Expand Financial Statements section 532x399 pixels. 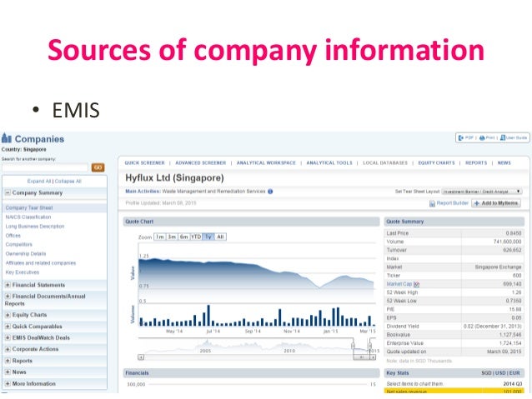(8, 285)
